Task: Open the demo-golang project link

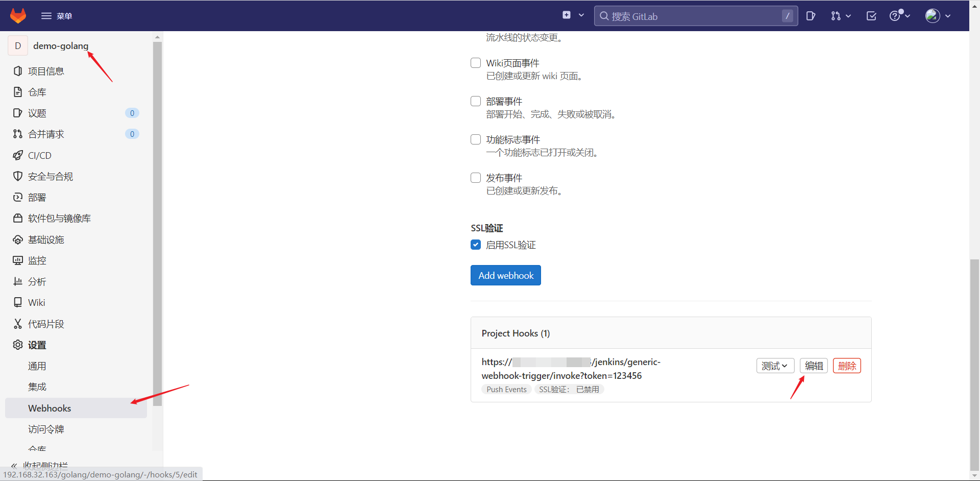Action: (x=61, y=45)
